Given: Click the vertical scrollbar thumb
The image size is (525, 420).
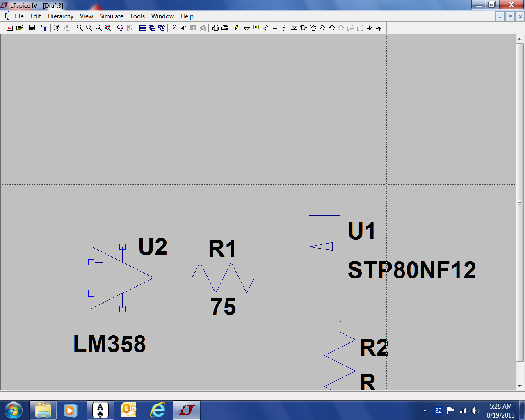Looking at the screenshot, I should 520,202.
